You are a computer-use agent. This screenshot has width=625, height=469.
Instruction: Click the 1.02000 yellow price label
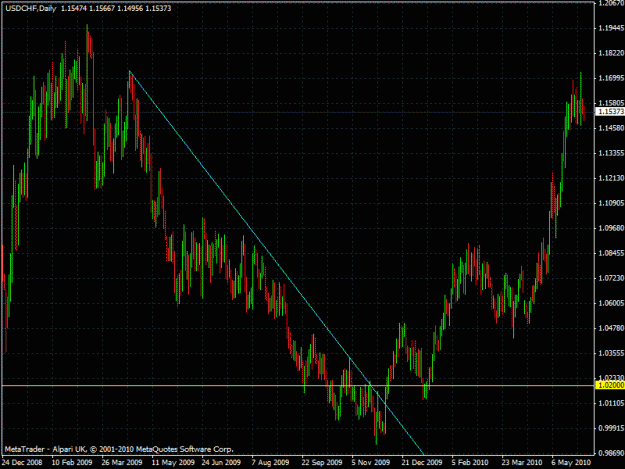click(x=610, y=385)
